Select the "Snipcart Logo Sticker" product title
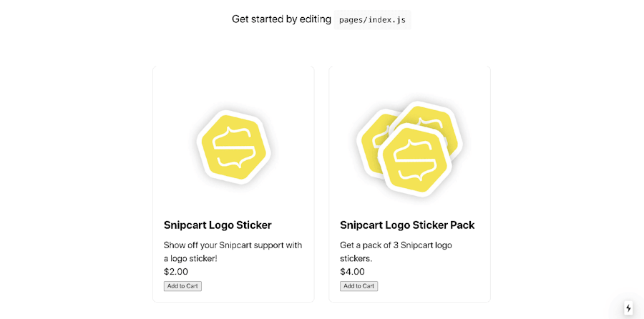The height and width of the screenshot is (319, 644). click(x=218, y=225)
